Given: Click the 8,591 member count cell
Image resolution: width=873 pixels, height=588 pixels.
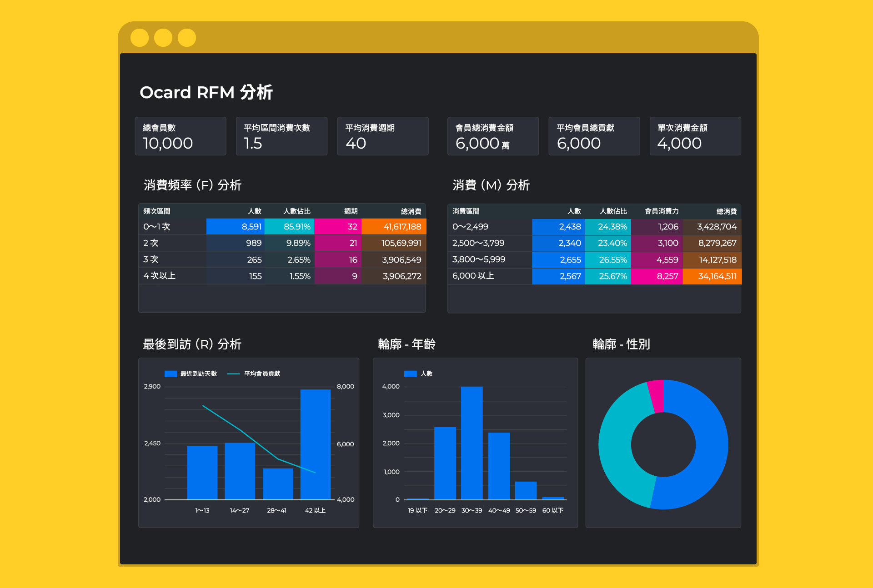Looking at the screenshot, I should [x=236, y=227].
